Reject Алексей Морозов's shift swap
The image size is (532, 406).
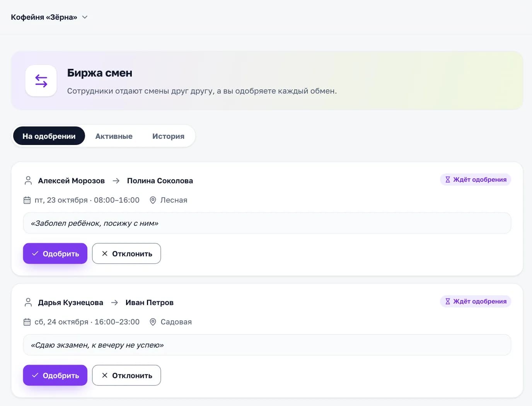coord(126,254)
